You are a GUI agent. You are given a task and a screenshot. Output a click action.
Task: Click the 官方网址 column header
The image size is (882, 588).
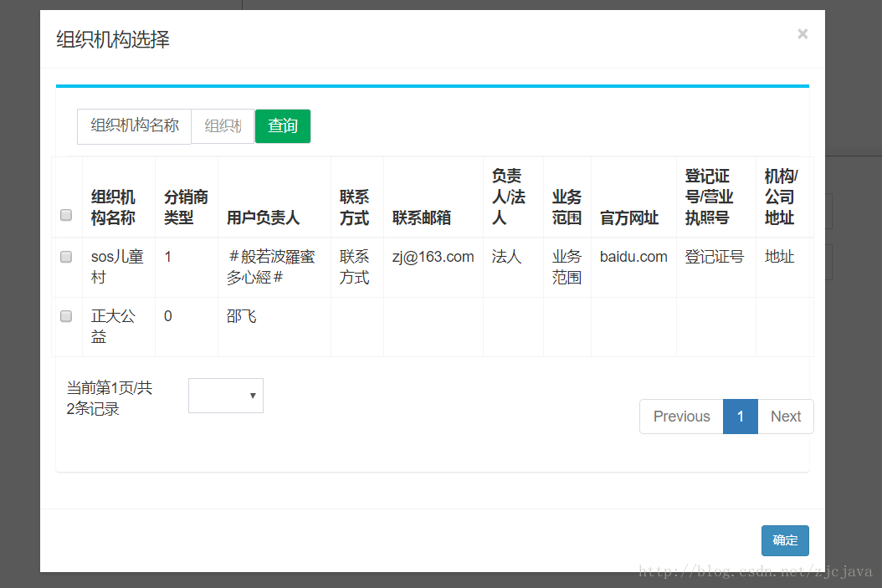coord(633,197)
